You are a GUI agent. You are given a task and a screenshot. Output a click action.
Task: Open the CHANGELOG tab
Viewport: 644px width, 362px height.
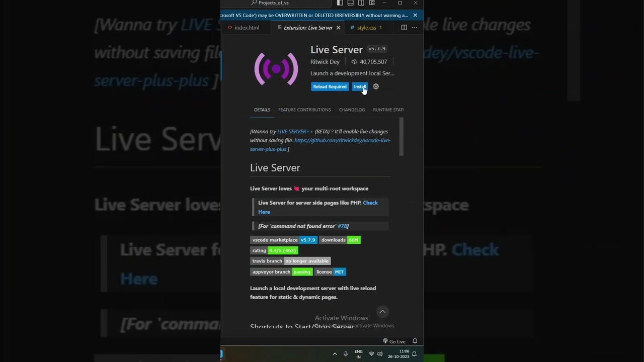pyautogui.click(x=352, y=110)
